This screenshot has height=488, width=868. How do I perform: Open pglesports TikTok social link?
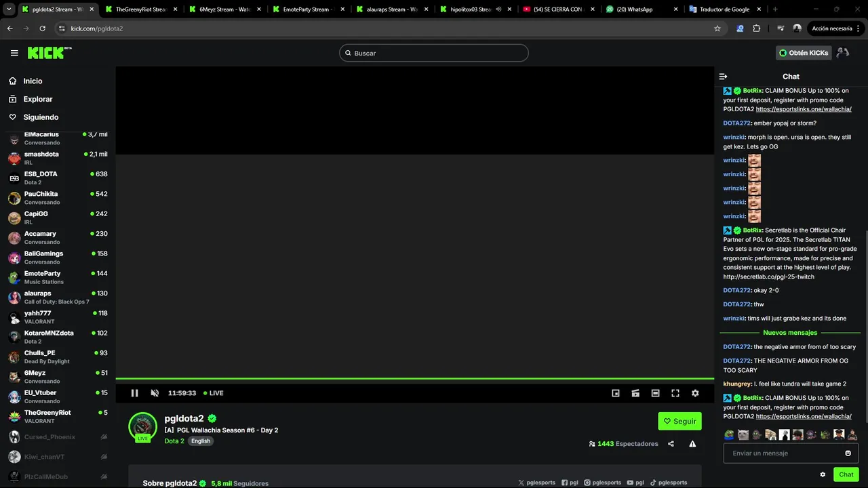(x=669, y=483)
